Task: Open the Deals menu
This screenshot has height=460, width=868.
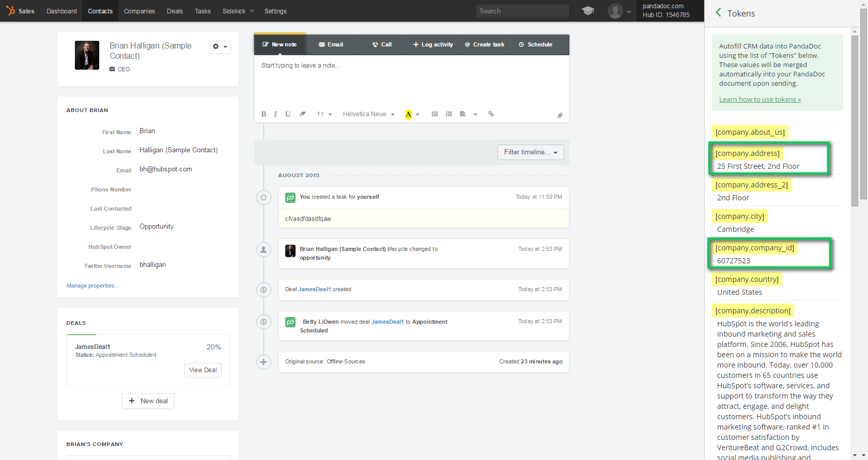Action: tap(175, 11)
